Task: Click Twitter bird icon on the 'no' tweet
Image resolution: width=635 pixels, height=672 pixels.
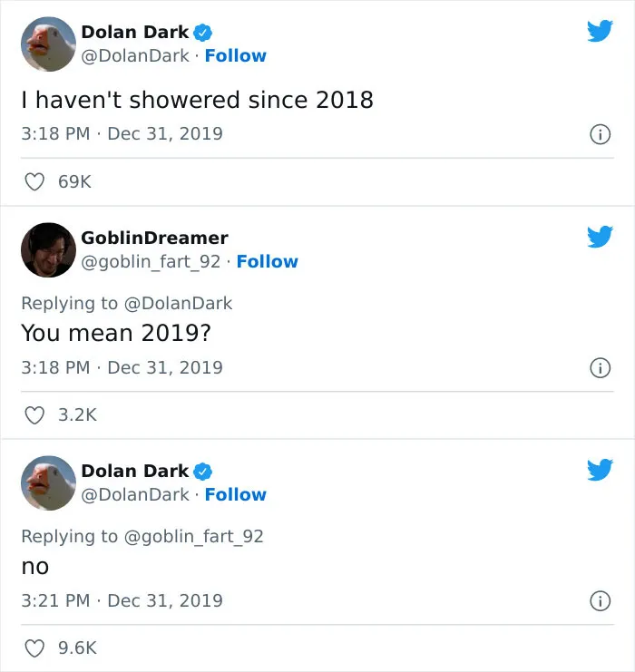Action: click(600, 470)
